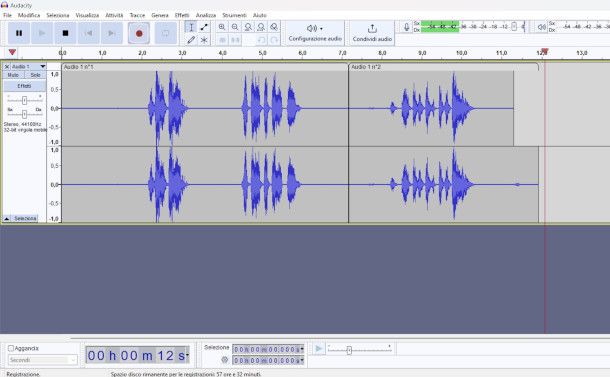Click the track pan Sx/Dx slider handle
This screenshot has width=610, height=377.
(x=24, y=114)
